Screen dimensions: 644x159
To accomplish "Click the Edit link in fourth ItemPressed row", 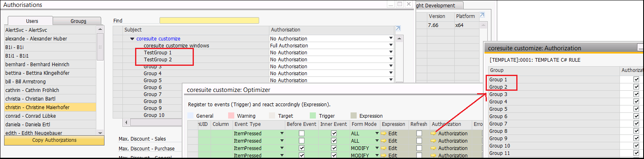I will coord(393,156).
